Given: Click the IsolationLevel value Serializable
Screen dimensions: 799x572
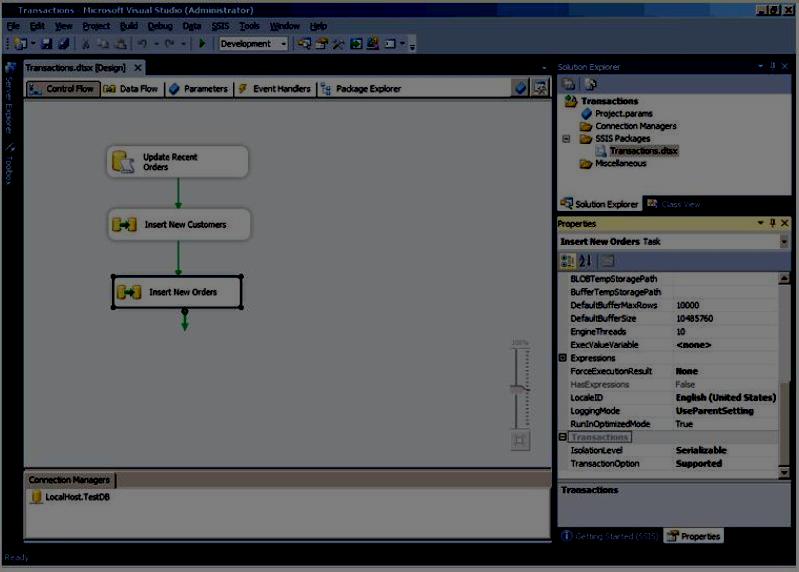Looking at the screenshot, I should 701,450.
